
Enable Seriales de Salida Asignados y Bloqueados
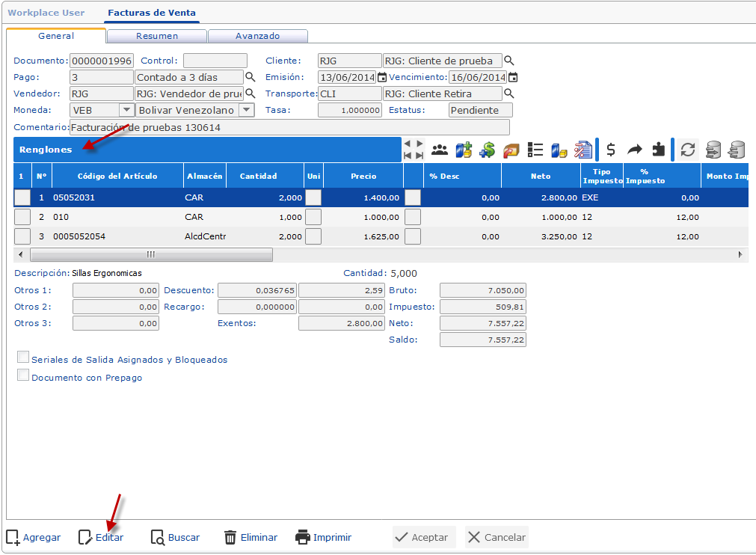[x=22, y=357]
